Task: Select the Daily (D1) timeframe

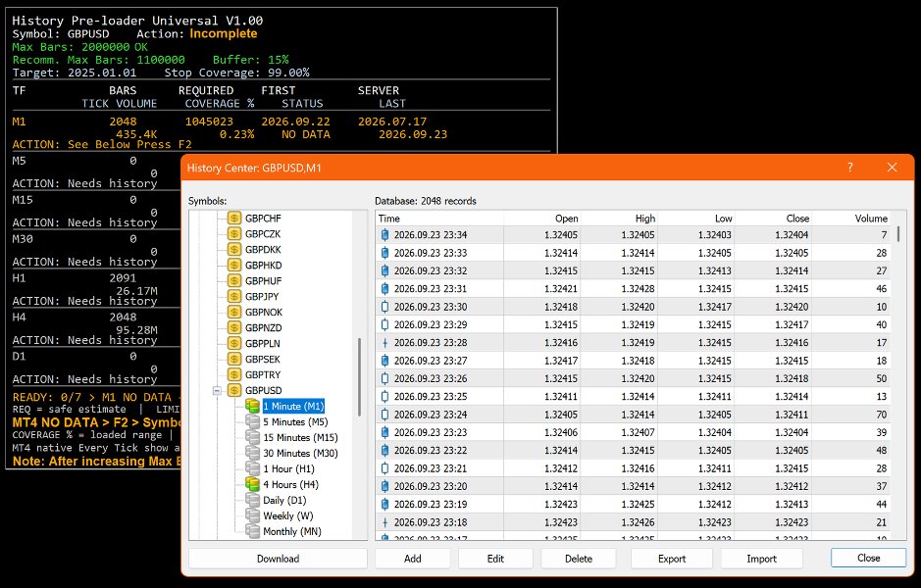Action: pos(284,500)
